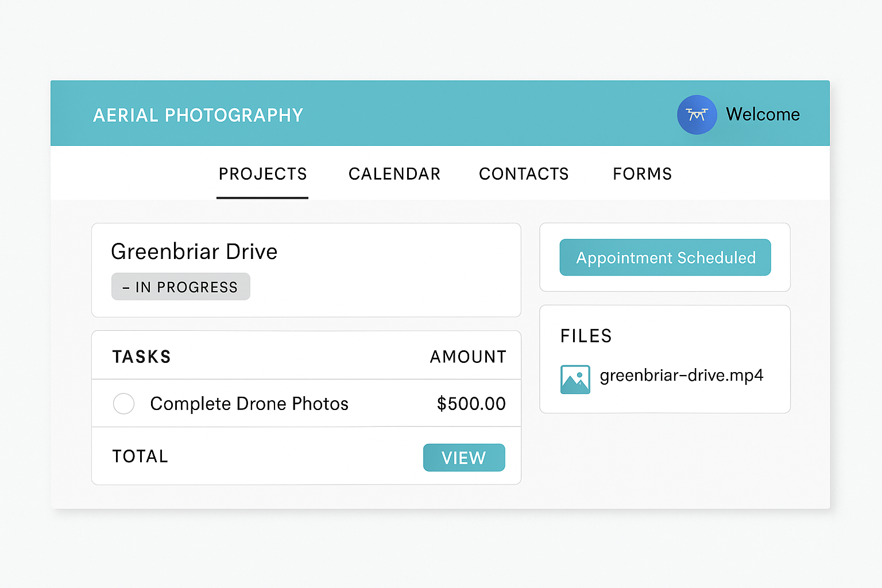Switch to the Projects tab
882x588 pixels.
(x=262, y=174)
